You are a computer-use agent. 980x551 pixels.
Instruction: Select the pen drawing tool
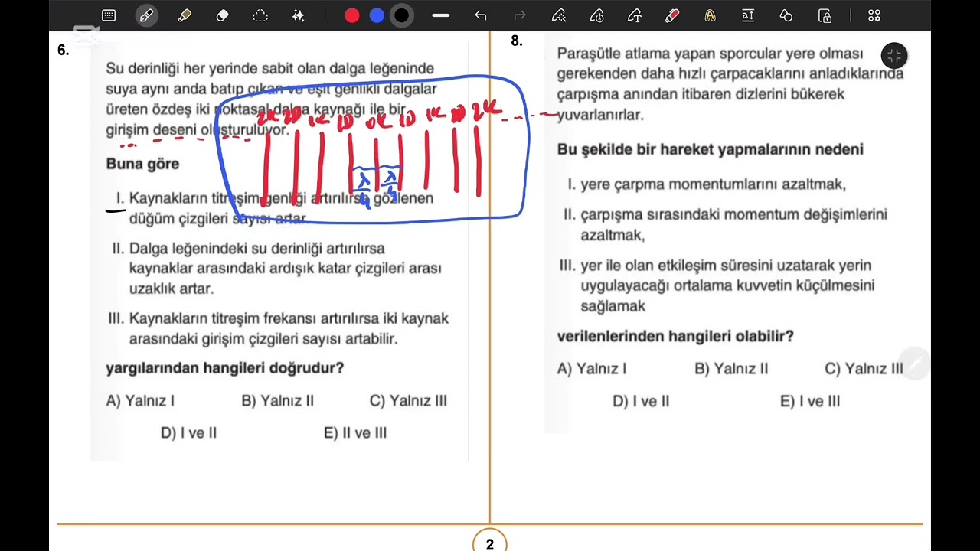tap(146, 15)
